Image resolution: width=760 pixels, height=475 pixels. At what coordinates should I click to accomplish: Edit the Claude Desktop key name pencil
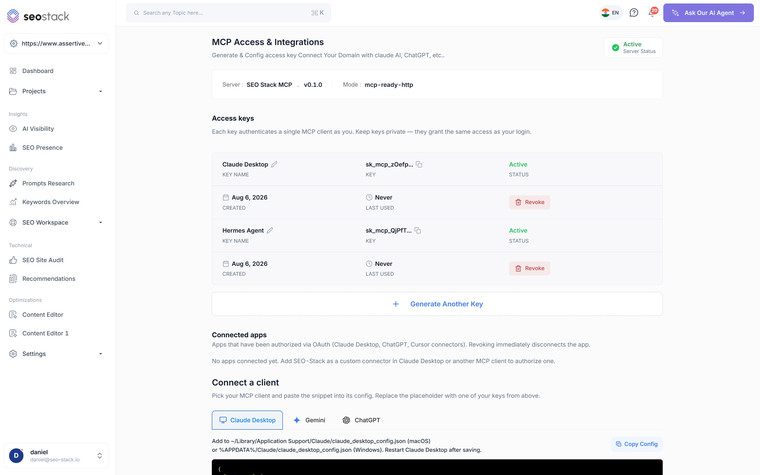click(x=274, y=164)
